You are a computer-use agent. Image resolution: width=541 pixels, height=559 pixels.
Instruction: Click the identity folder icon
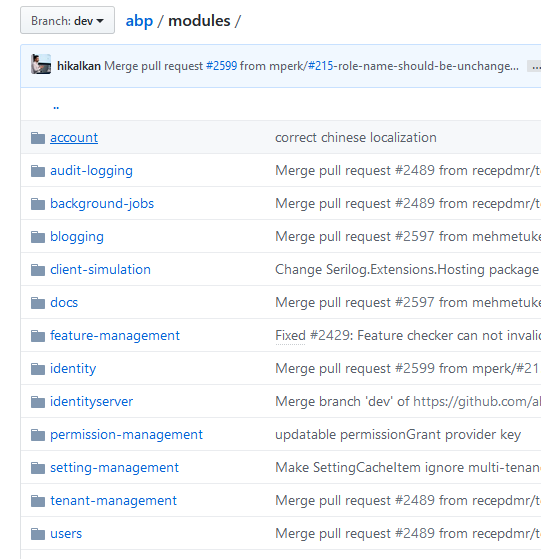[38, 369]
